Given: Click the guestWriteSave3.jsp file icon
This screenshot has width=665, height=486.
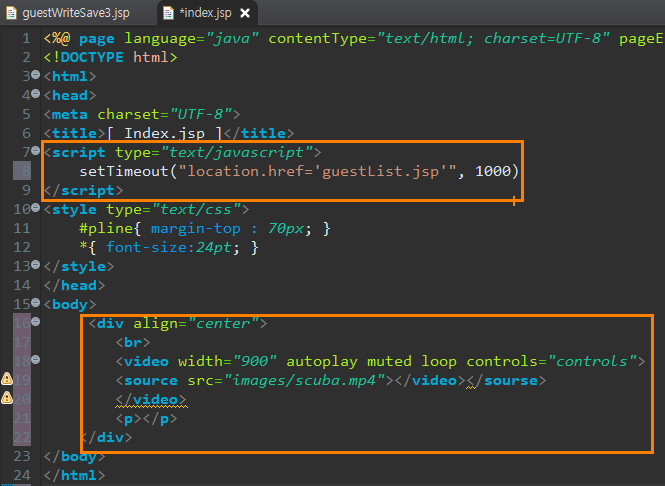Looking at the screenshot, I should 11,13.
